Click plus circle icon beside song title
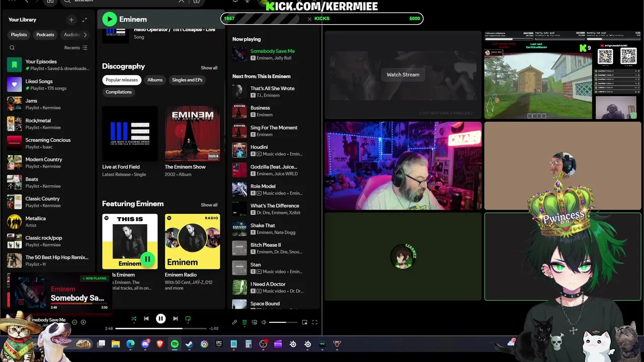This screenshot has width=644, height=362. pos(84,322)
